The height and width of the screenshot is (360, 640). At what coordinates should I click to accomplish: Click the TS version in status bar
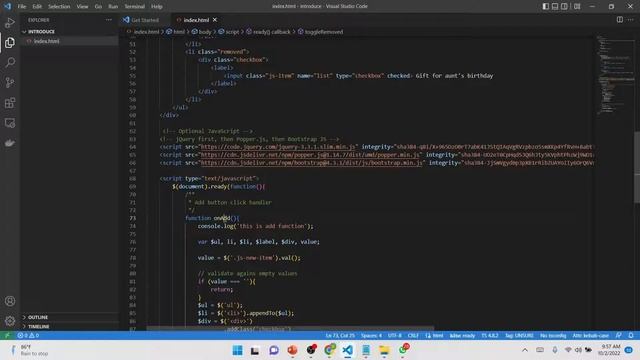coord(489,336)
